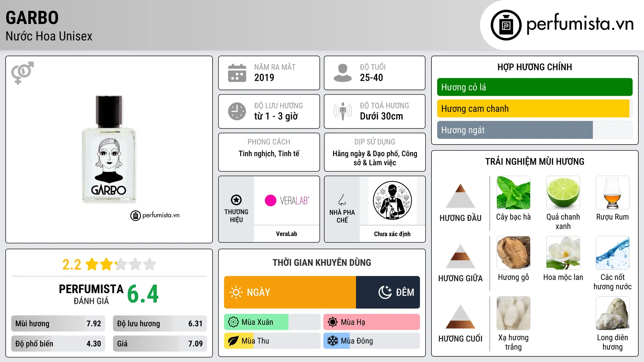The height and width of the screenshot is (362, 644).
Task: Click the Chưa xác định perfumer label
Action: coord(392,234)
